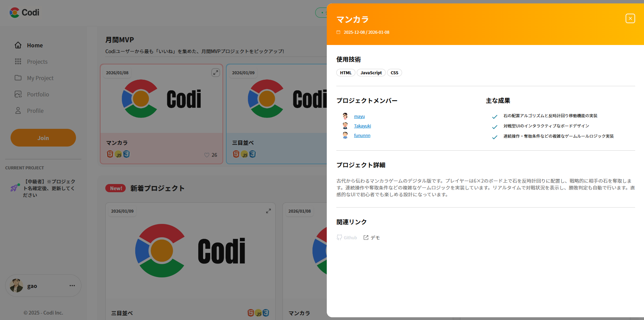Open the gao user options menu
The width and height of the screenshot is (644, 320).
(x=72, y=286)
